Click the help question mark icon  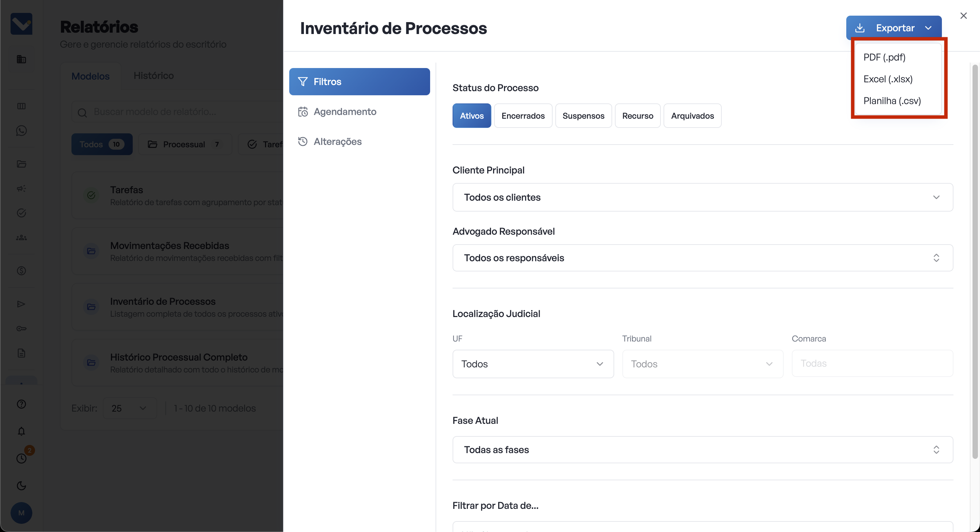21,404
